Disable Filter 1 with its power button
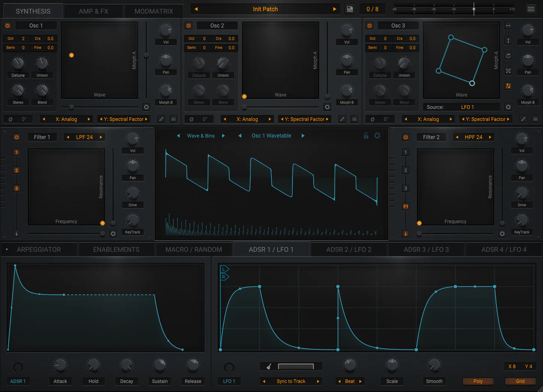 coord(17,137)
